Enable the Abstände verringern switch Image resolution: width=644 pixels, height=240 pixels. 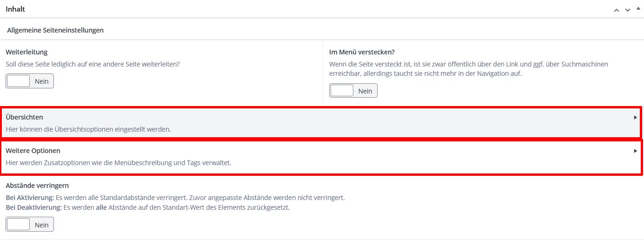click(30, 224)
